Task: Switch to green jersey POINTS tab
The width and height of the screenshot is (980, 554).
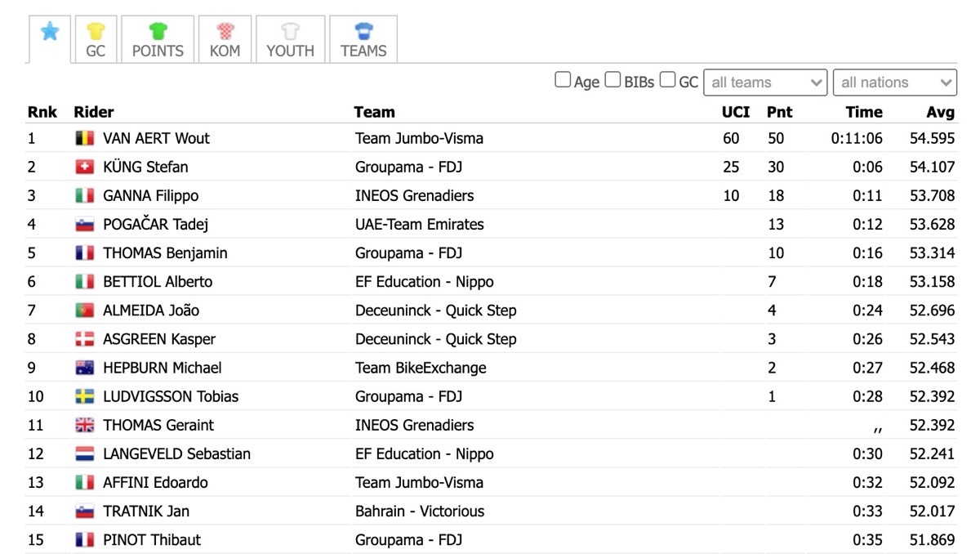Action: point(158,39)
